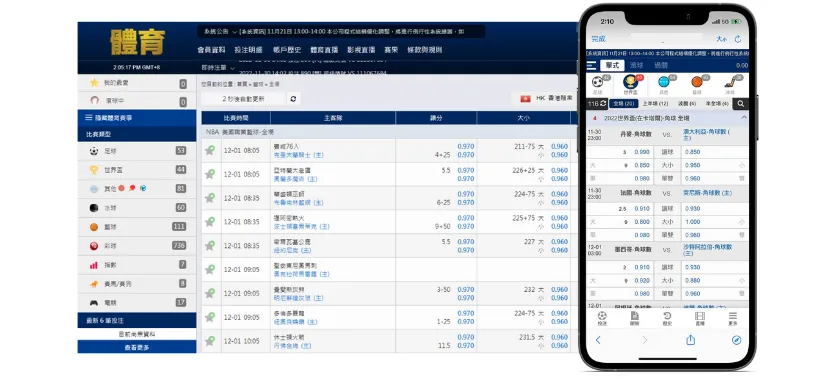818x379 pixels.
Task: Select the first-half (上半場 12) tab on phone
Action: pos(655,104)
